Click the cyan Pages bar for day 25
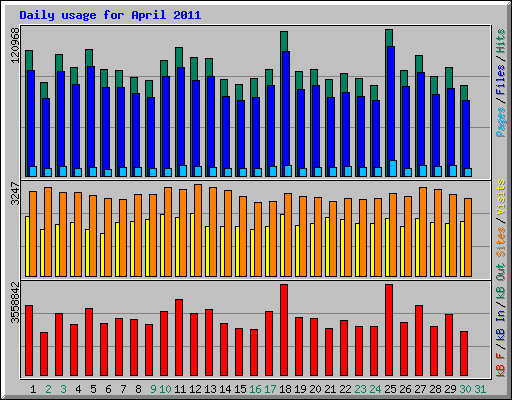Viewport: 512px width, 400px height. [393, 168]
